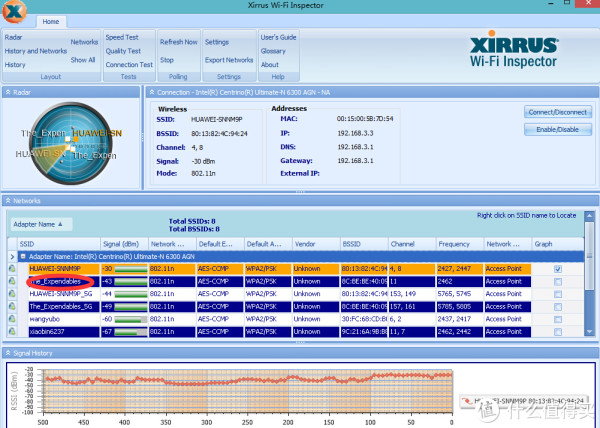Click signal bar for HUAWEI-SNNM9P (-30)

[x=130, y=269]
